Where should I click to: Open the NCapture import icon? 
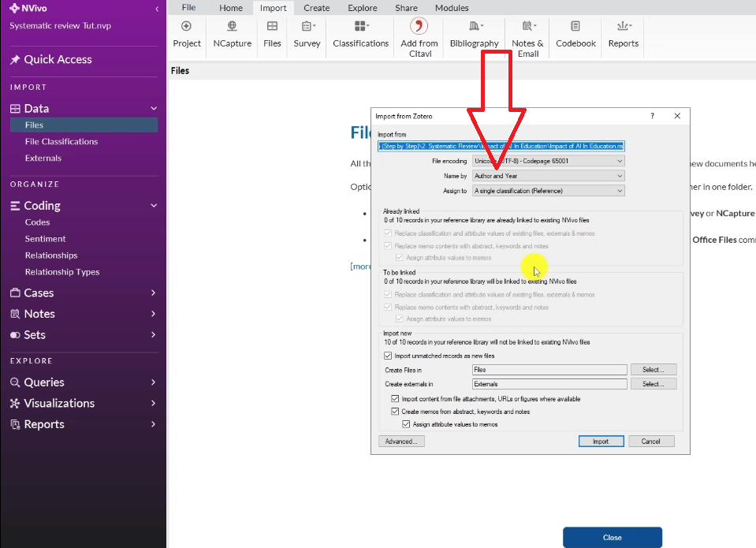[232, 26]
